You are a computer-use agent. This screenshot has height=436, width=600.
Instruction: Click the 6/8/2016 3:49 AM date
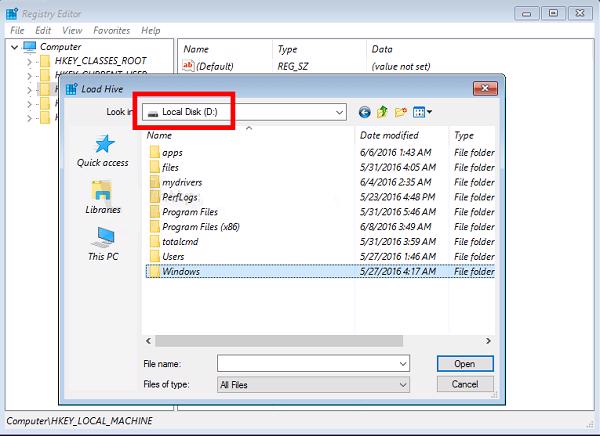pos(396,227)
